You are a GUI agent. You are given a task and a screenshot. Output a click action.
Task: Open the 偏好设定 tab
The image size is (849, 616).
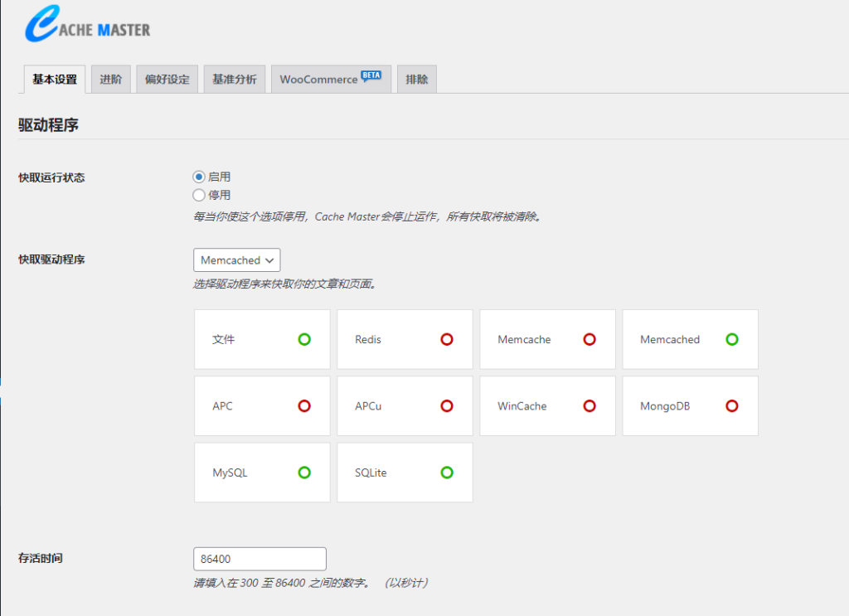coord(167,80)
